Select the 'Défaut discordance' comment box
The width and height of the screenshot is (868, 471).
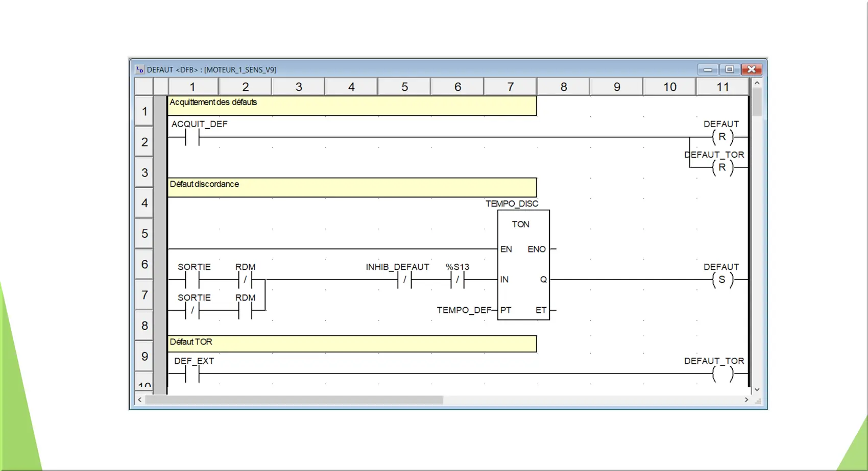click(x=352, y=187)
